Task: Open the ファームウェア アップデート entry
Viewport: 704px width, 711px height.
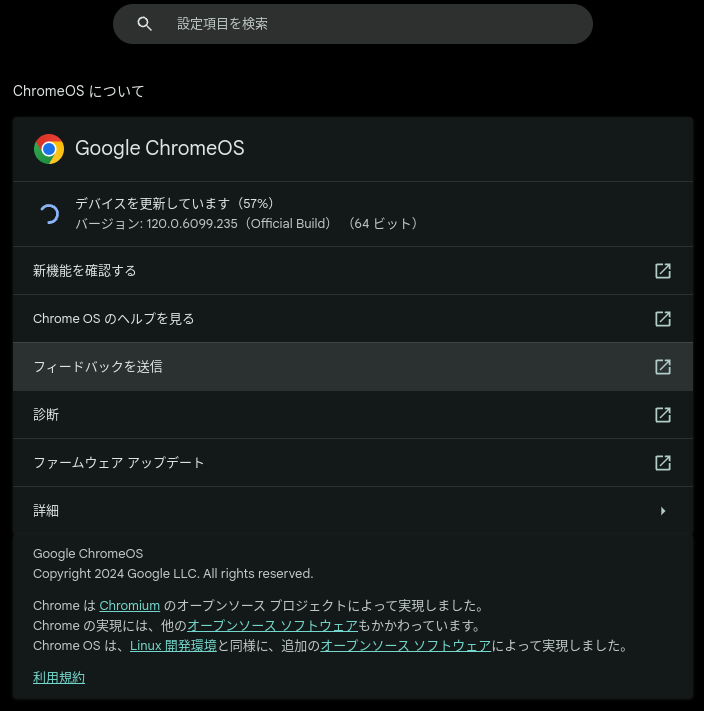Action: point(353,463)
